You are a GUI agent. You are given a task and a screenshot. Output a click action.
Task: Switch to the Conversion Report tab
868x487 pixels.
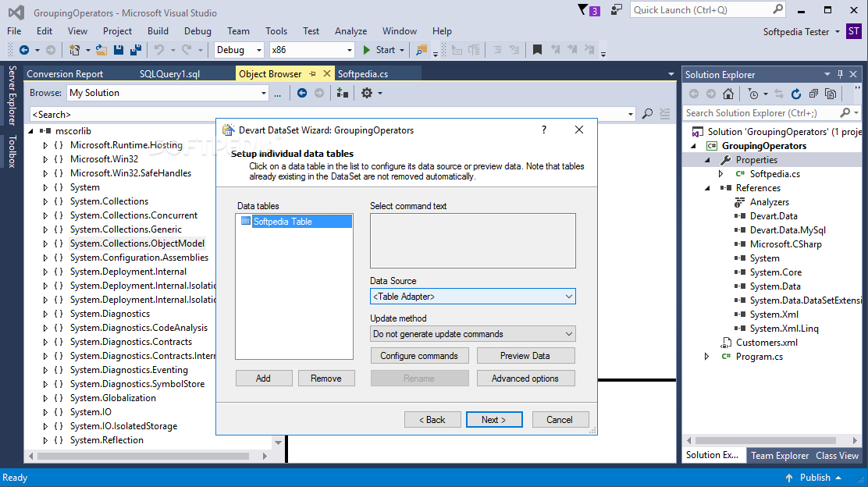pos(65,73)
